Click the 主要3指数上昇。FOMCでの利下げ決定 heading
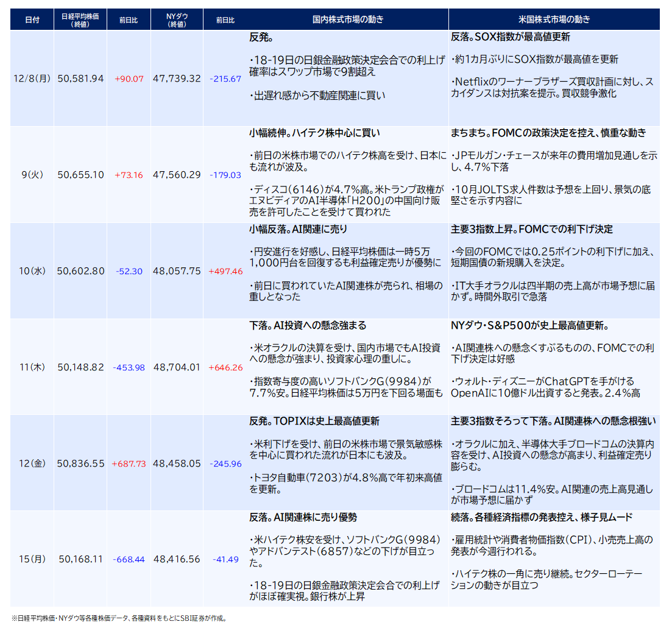Viewport: 672px width, 628px height. (x=532, y=230)
